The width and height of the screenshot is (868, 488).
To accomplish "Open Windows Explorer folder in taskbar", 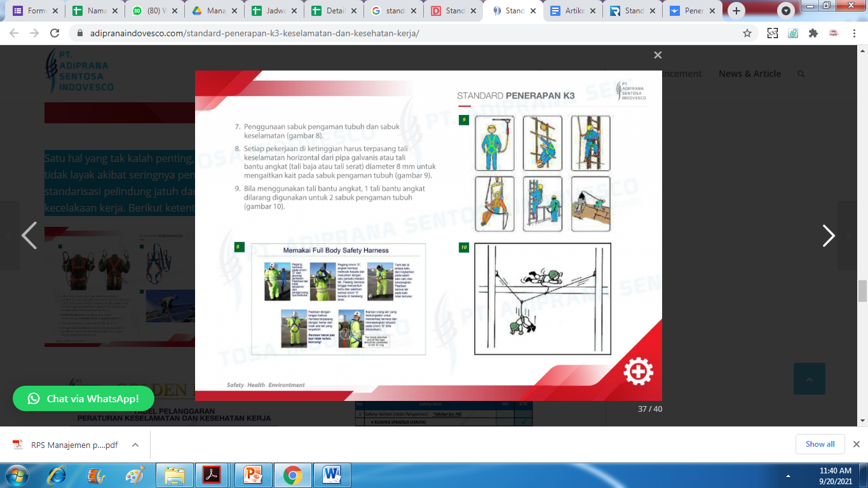I will [174, 475].
